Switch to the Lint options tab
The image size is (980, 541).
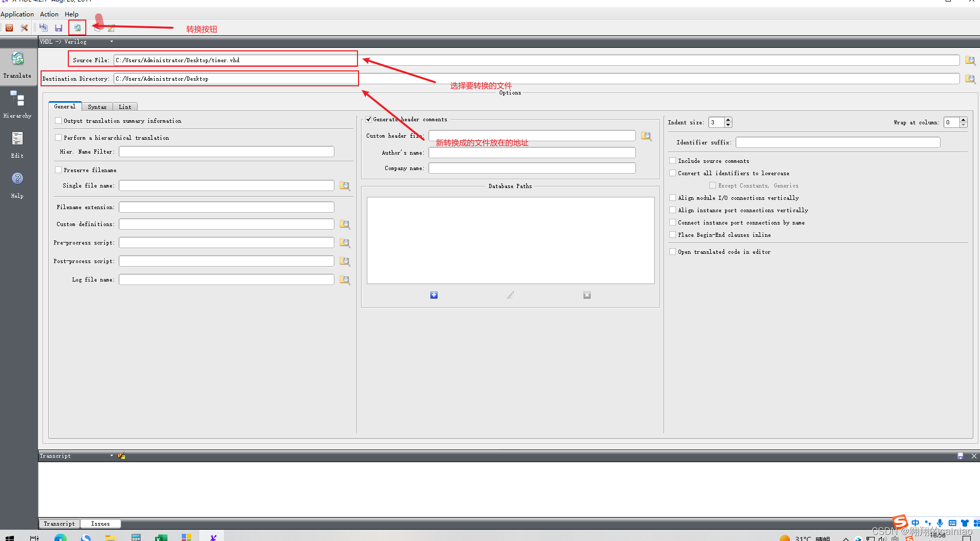pos(125,107)
